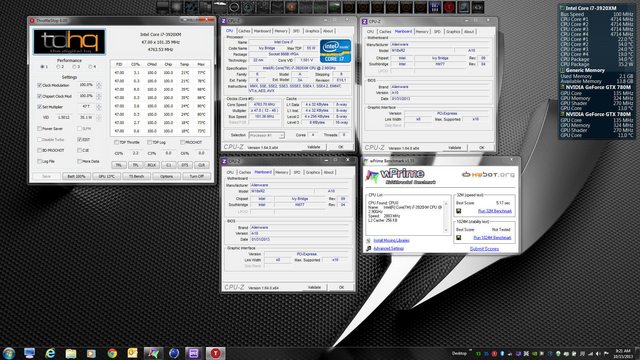Run the 1024M Benchmark link in wPrime
The image size is (640, 360).
pos(492,238)
